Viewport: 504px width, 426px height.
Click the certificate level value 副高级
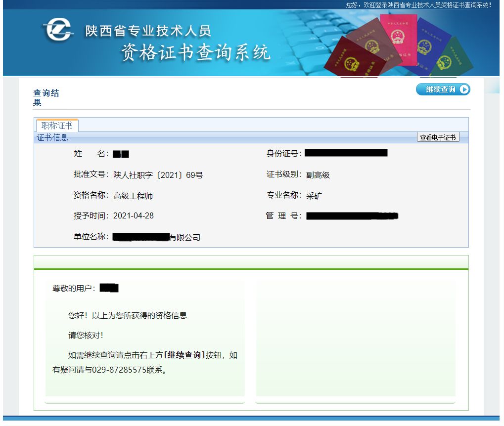point(318,175)
